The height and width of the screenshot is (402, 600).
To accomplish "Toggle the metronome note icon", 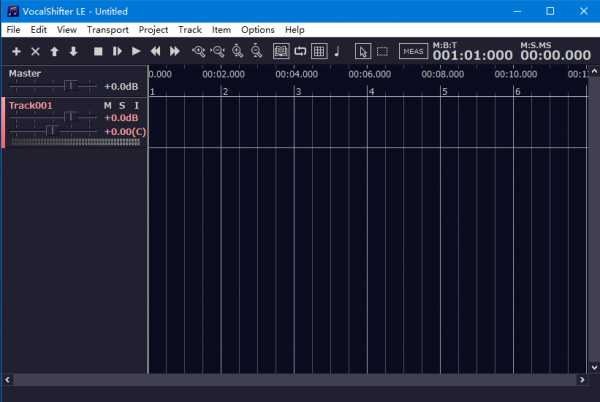I will (x=337, y=51).
